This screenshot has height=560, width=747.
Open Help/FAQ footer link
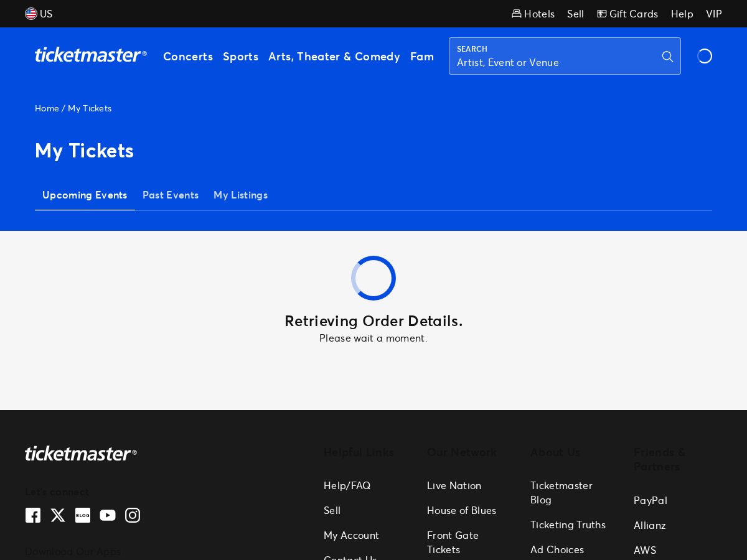click(x=347, y=485)
